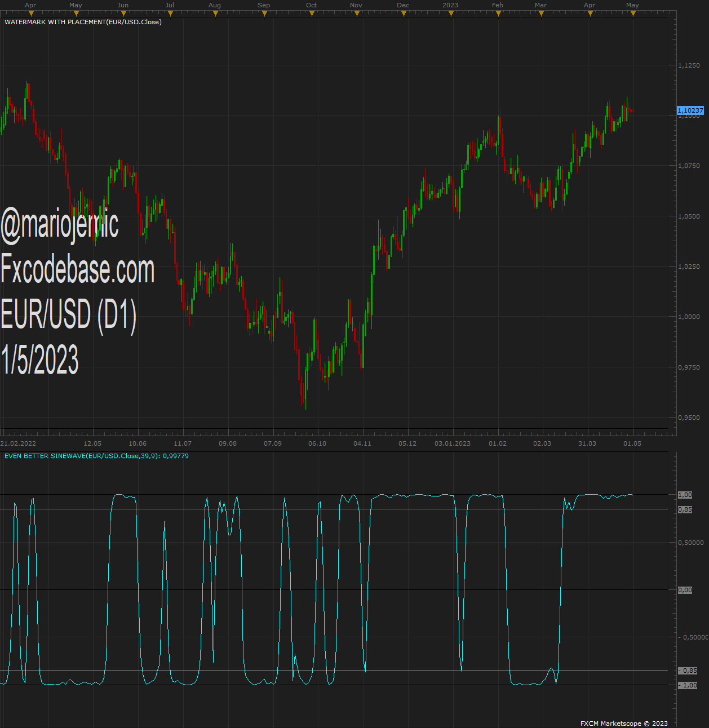Select the WATERMARK WITH PLACEMENT indicator label
The width and height of the screenshot is (709, 728).
click(83, 22)
